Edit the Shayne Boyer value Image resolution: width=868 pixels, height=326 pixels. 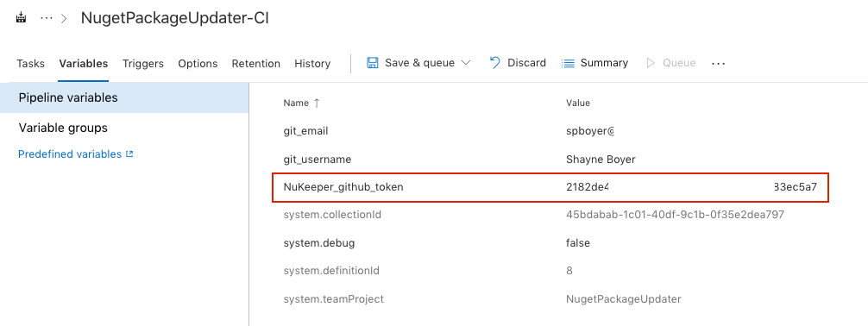click(601, 160)
